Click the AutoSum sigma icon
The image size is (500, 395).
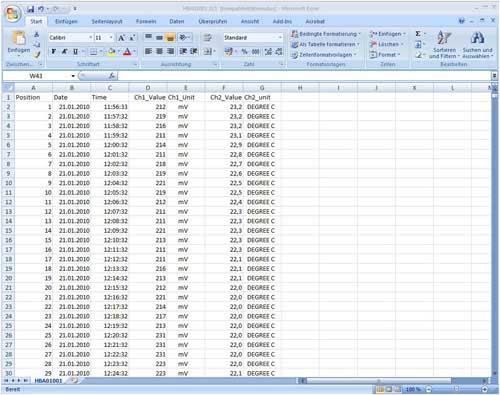(x=418, y=34)
